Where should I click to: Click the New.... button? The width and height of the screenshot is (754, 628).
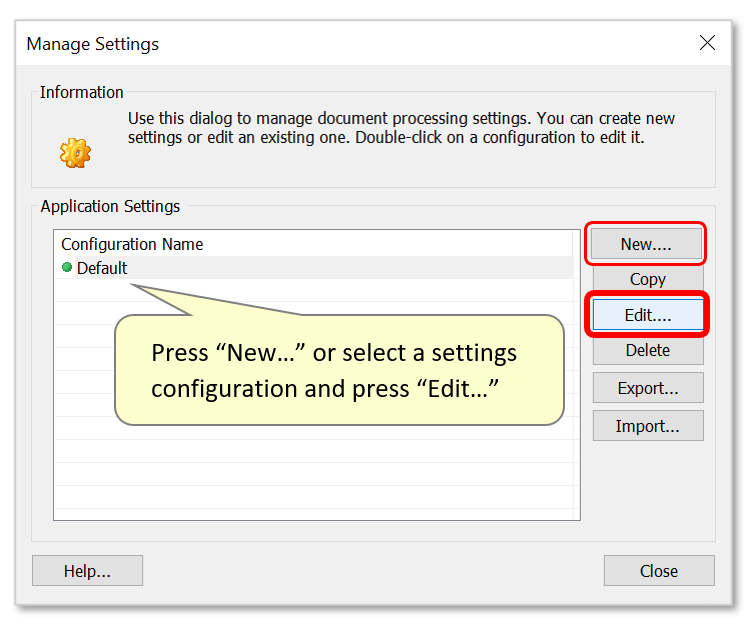pyautogui.click(x=646, y=244)
